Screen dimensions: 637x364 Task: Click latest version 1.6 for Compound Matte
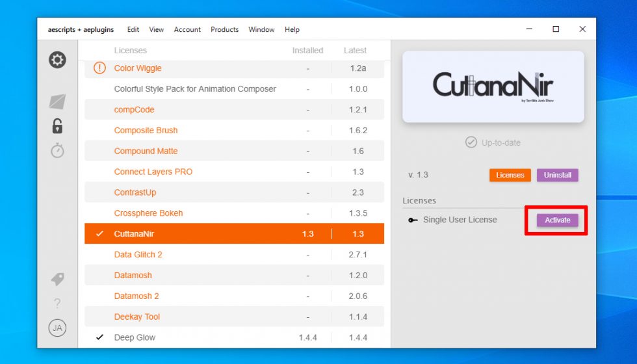[x=358, y=151]
